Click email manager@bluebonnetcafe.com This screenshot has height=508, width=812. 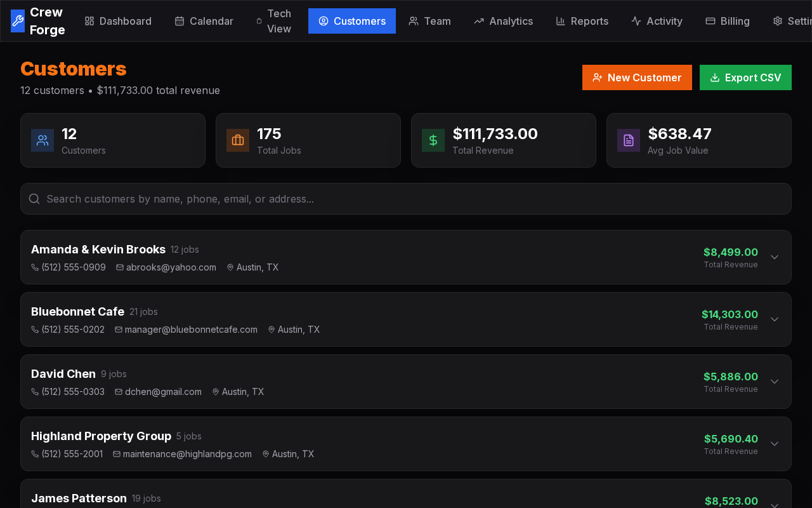[x=191, y=330]
